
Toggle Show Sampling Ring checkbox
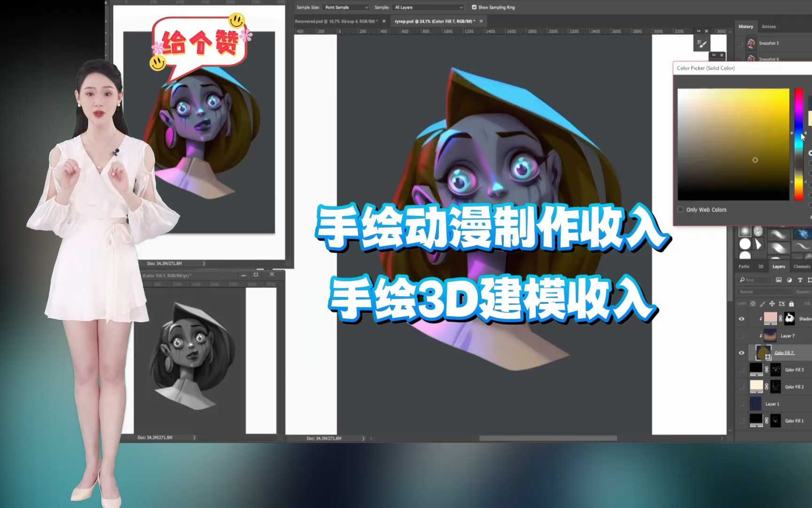click(x=474, y=7)
